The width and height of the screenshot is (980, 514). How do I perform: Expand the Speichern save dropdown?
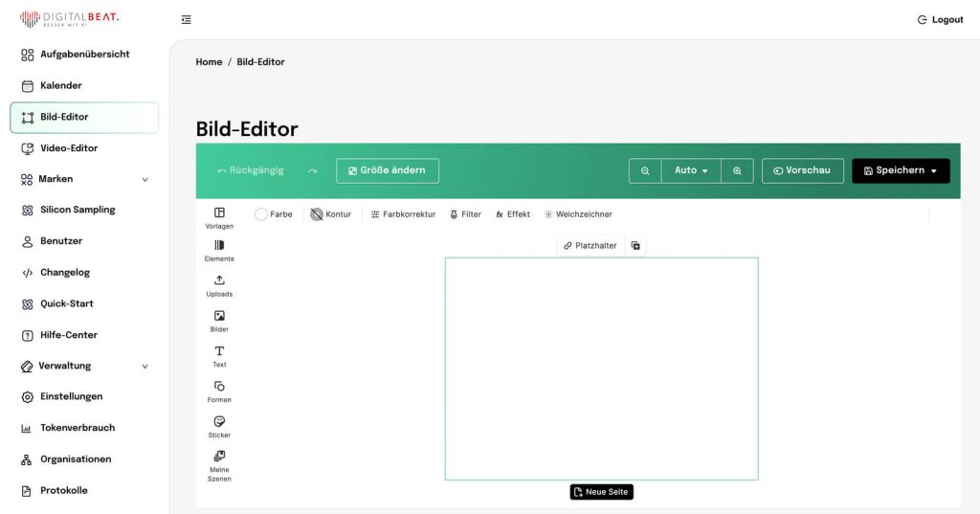933,170
